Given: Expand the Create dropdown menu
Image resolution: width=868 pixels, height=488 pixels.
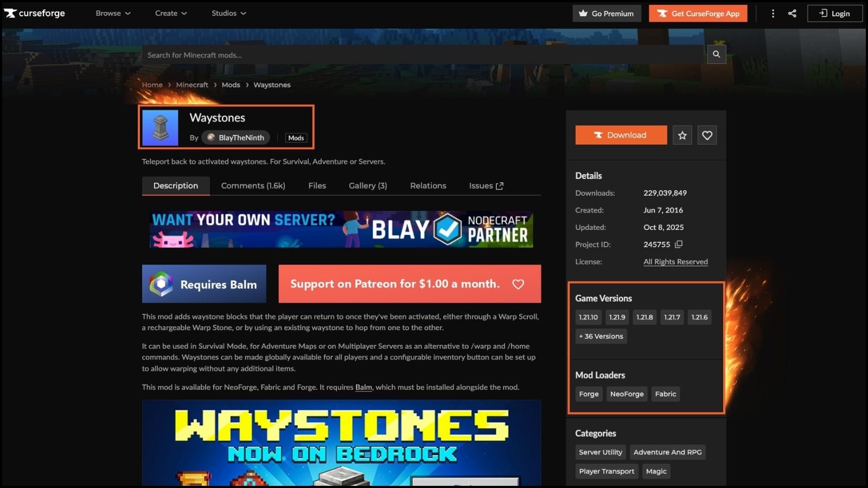Looking at the screenshot, I should (171, 13).
